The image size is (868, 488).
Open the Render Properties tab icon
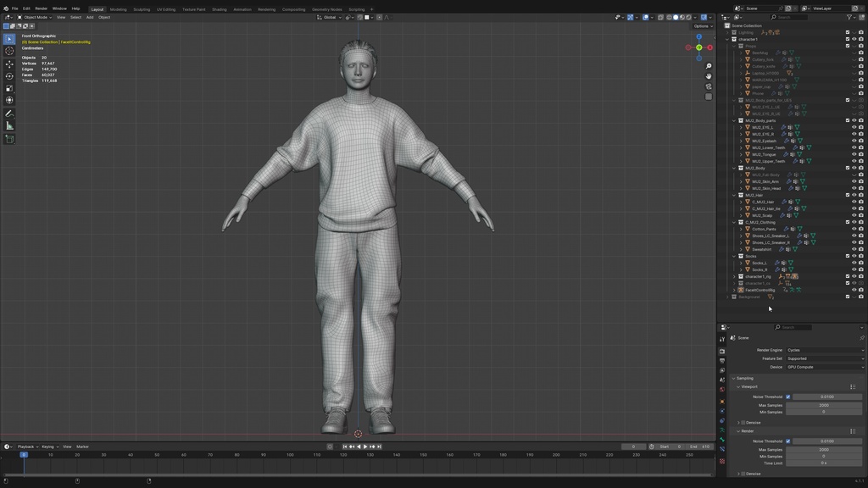click(723, 351)
